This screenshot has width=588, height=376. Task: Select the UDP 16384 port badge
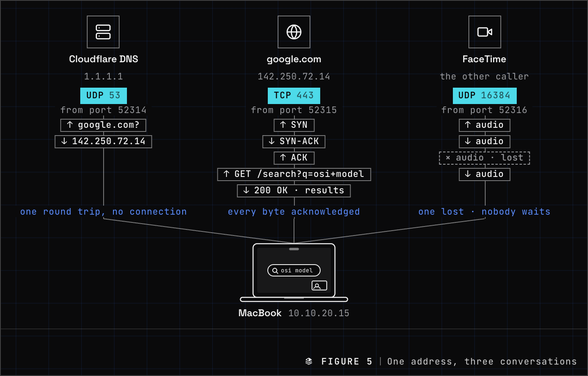485,95
